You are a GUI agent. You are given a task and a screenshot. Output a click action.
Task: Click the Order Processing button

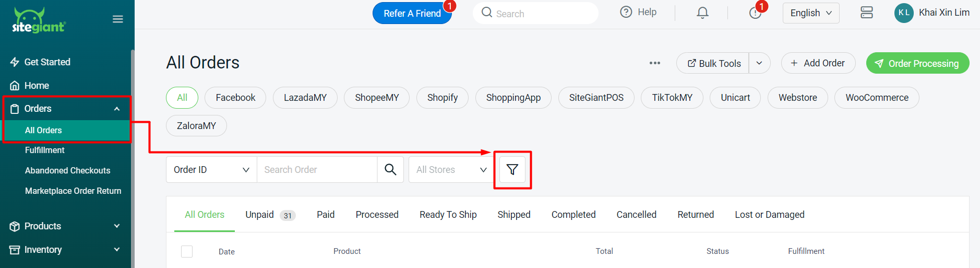(x=917, y=63)
